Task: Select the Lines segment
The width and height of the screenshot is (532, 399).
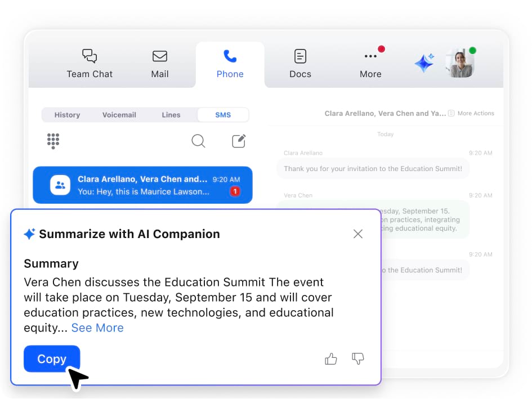Action: click(x=171, y=115)
